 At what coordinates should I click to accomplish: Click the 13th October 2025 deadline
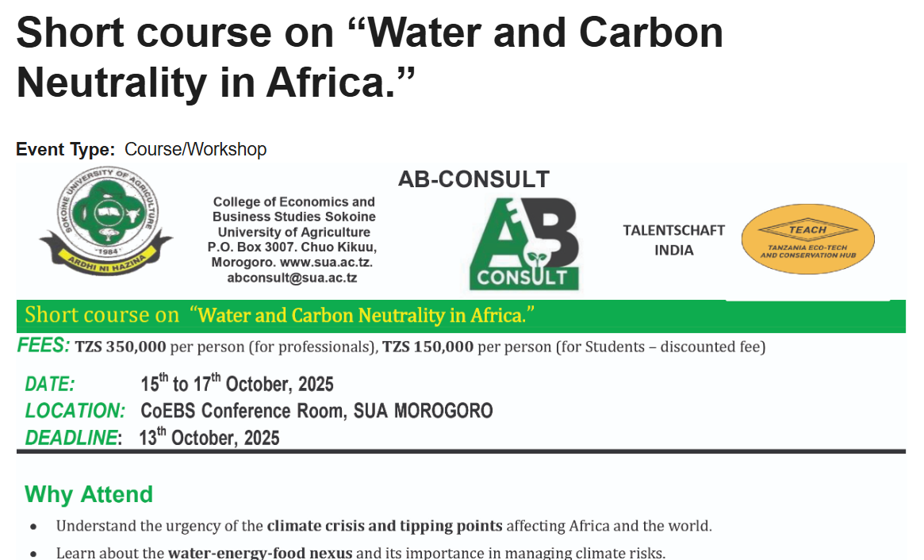209,438
